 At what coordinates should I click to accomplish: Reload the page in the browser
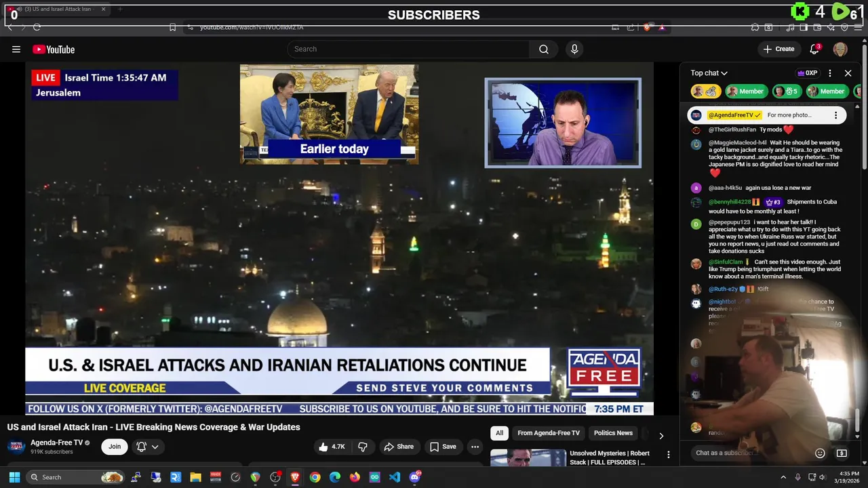(x=37, y=27)
